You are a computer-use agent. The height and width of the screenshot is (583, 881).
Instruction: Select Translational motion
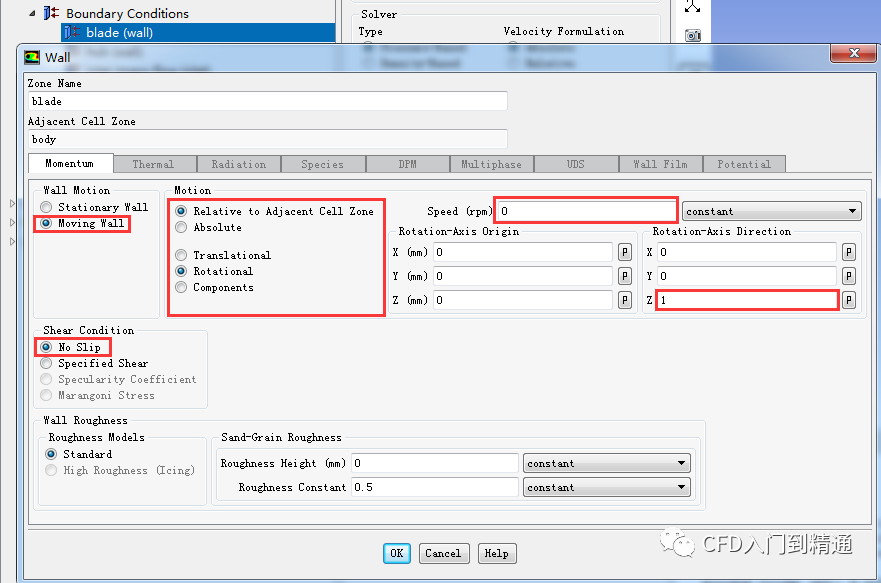click(181, 255)
